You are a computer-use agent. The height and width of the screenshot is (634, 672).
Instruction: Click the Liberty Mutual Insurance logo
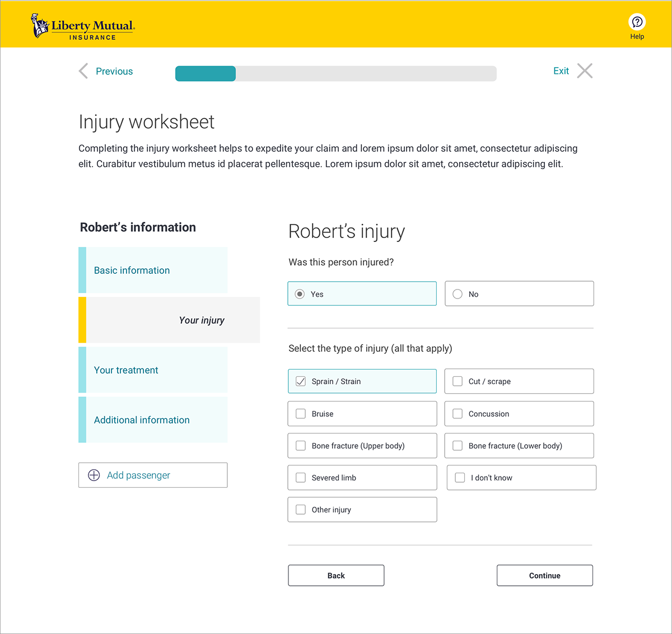pos(83,27)
